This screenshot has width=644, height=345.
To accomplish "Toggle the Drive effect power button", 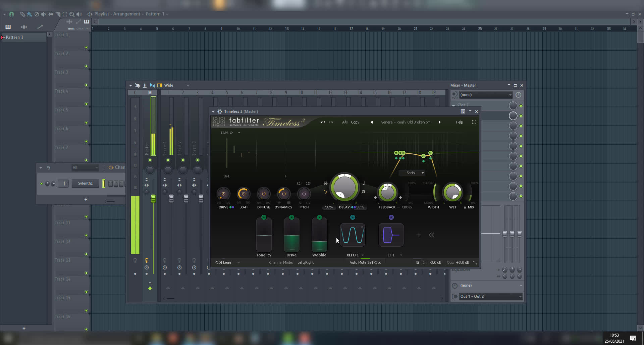I will tap(223, 194).
